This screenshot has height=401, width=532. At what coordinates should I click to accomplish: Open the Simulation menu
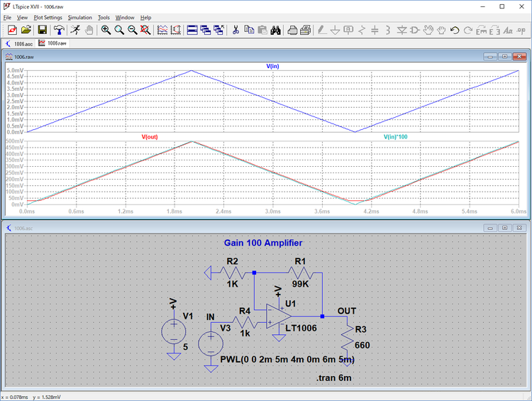click(79, 17)
